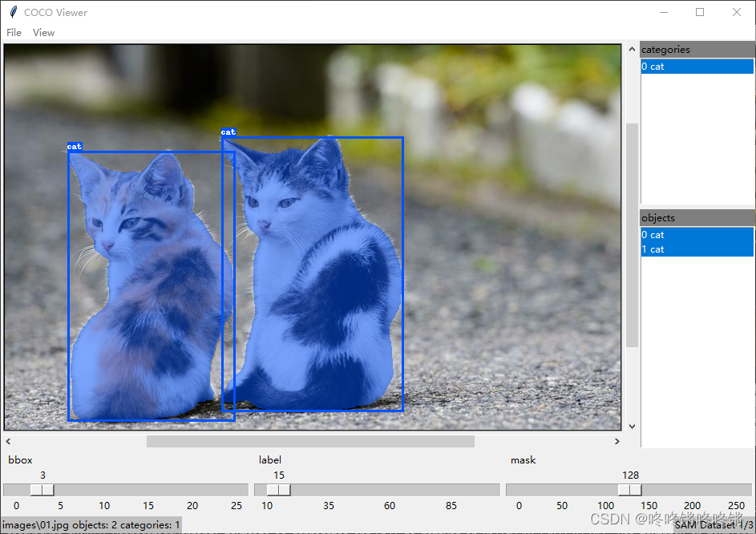
Task: Click the mask opacity slider handle
Action: [630, 490]
